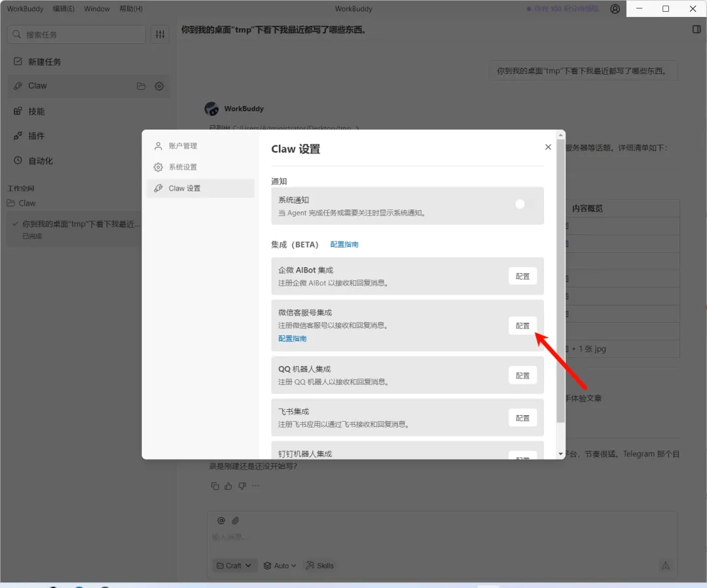
Task: Click the dialog scrollbar thumb
Action: point(560,282)
